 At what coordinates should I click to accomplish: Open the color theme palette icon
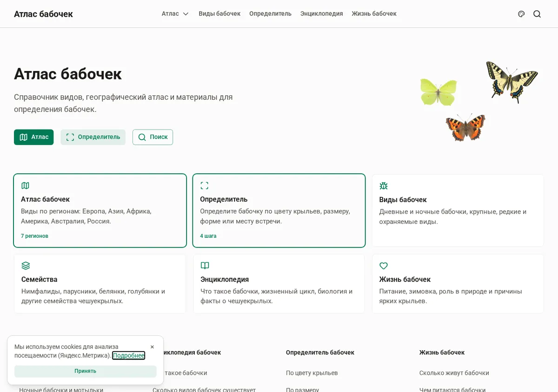point(521,14)
